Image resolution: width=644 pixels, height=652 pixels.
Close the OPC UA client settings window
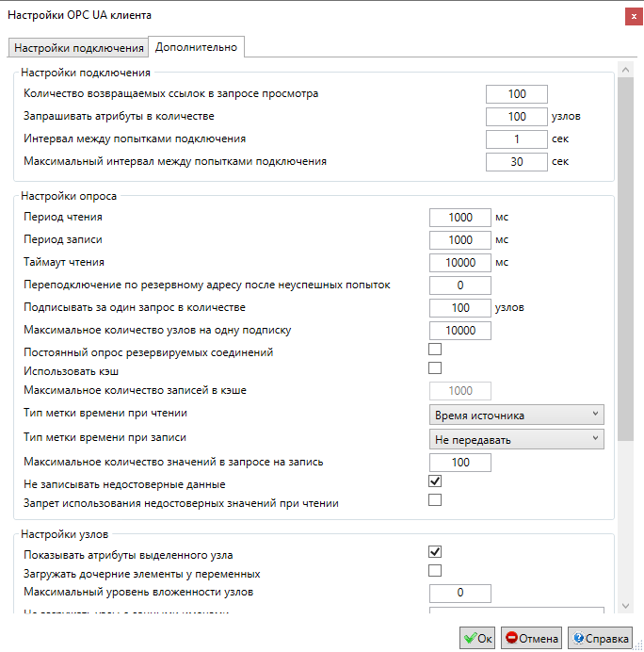coord(634,17)
